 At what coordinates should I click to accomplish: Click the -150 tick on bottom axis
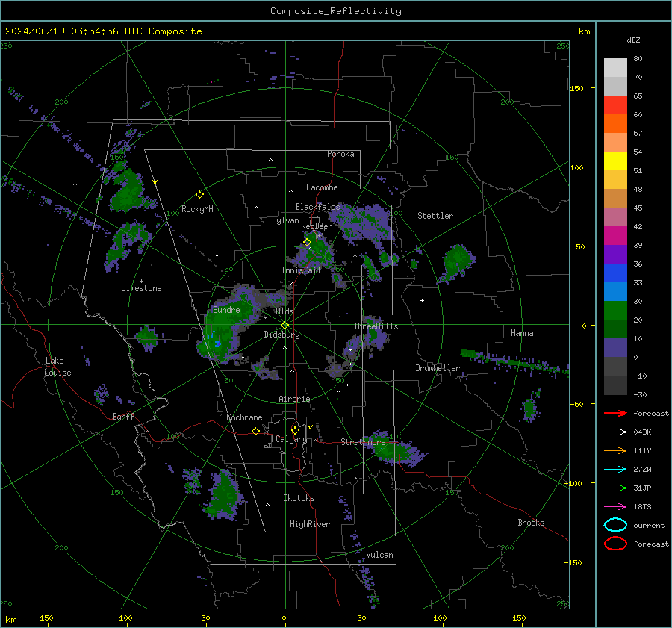(x=44, y=618)
